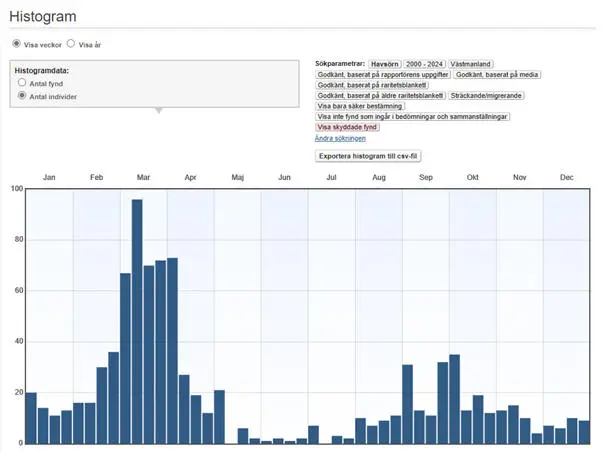Screen dimensions: 603x452
Task: Click 'Visa inte fynd som ingår i bedömningar' tag
Action: tap(412, 117)
